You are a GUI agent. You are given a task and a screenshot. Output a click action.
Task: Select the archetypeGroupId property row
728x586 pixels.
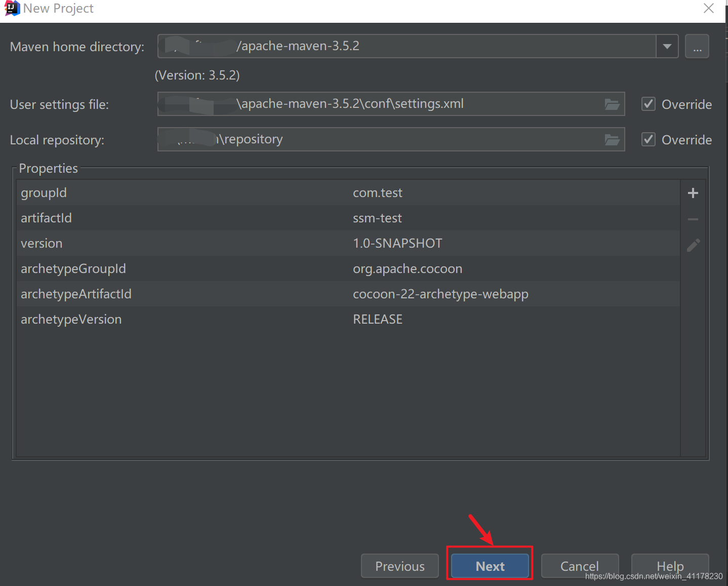[348, 268]
